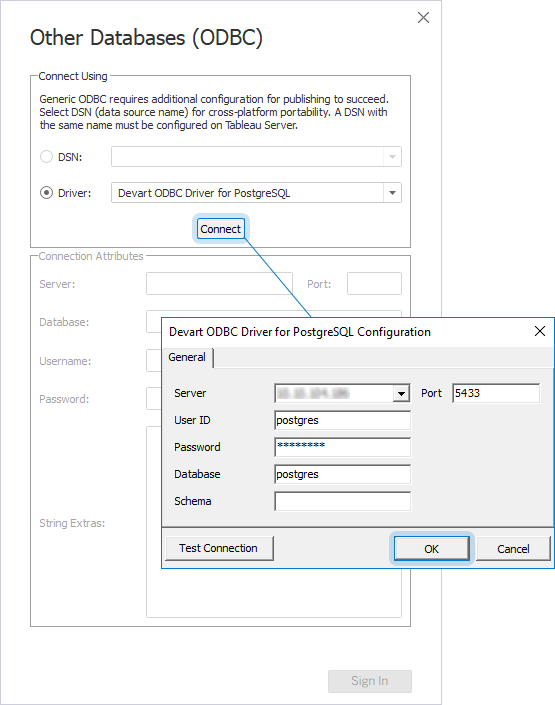Switch to the General tab
Image resolution: width=555 pixels, height=705 pixels.
(187, 357)
